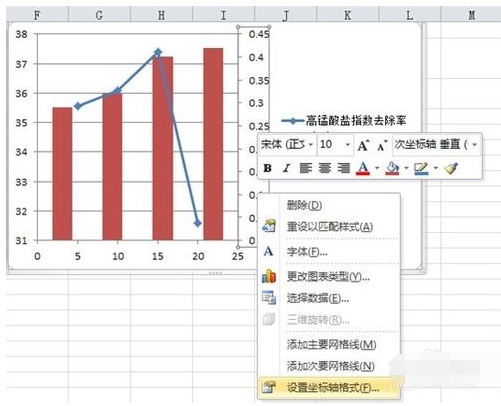Toggle Italic in the mini toolbar
Screen dimensions: 501x406
[286, 168]
